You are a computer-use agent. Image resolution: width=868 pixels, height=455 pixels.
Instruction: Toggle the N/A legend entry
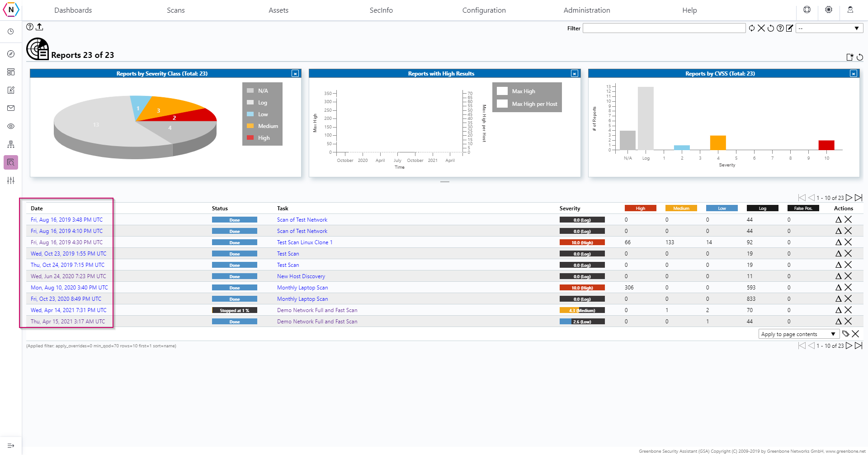pyautogui.click(x=257, y=91)
